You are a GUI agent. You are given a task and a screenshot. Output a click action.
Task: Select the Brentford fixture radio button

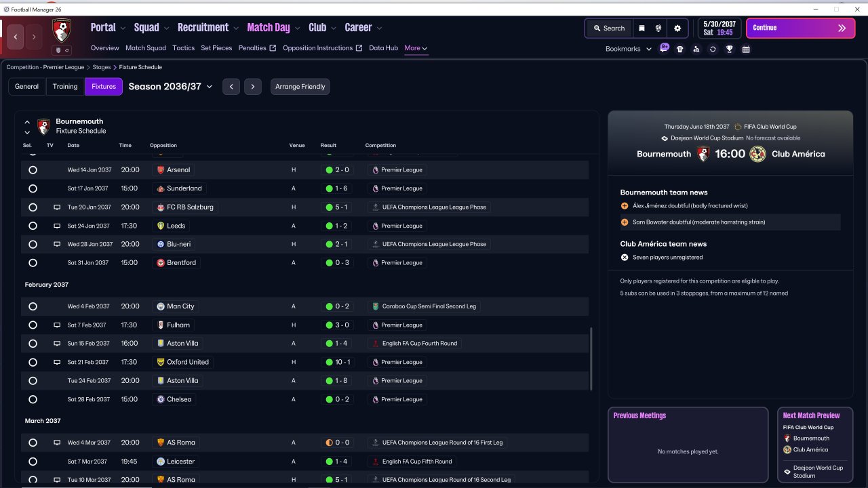(x=33, y=263)
